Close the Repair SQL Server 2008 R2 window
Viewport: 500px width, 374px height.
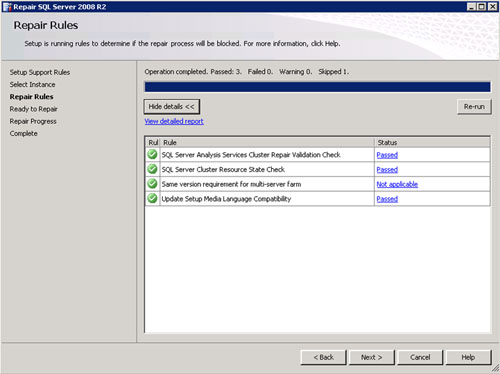(492, 7)
